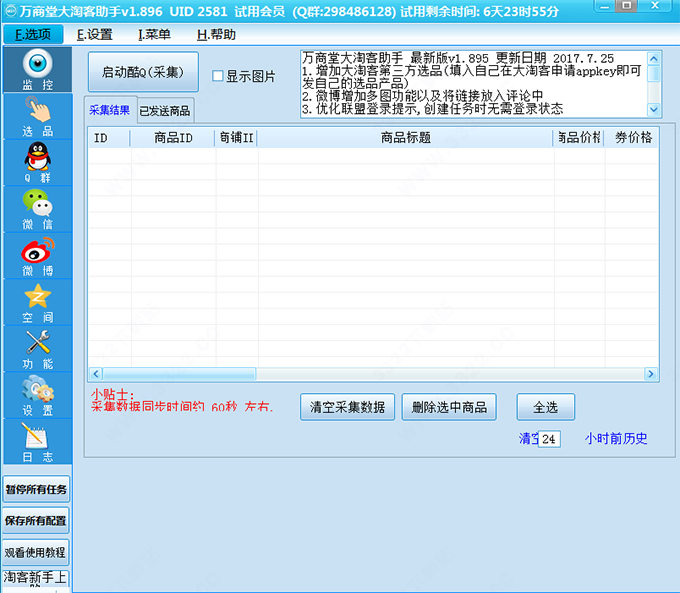Toggle the 显示图片 checkbox
Image resolution: width=680 pixels, height=593 pixels.
pos(218,76)
